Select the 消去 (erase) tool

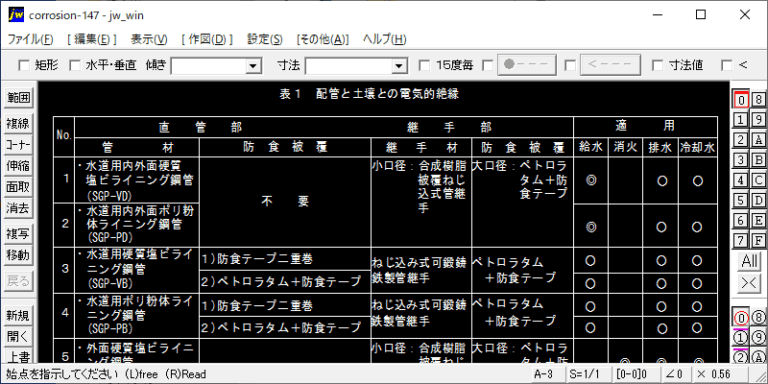(18, 209)
